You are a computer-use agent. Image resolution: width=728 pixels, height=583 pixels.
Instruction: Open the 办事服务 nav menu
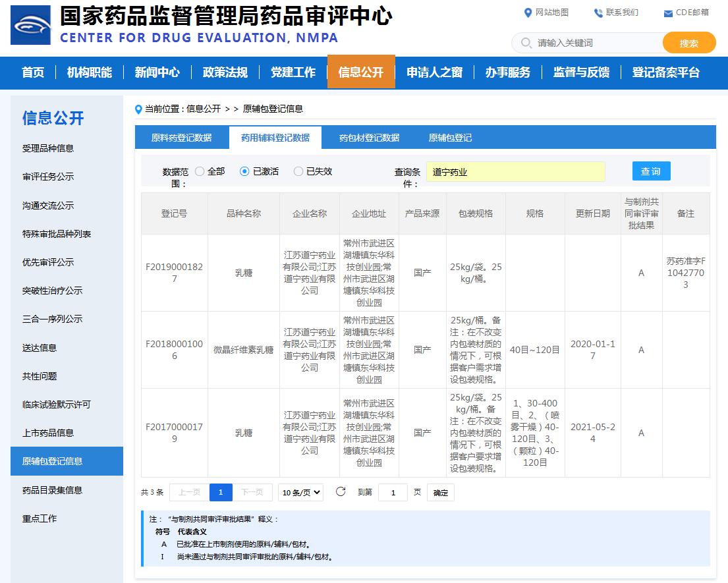(x=507, y=72)
